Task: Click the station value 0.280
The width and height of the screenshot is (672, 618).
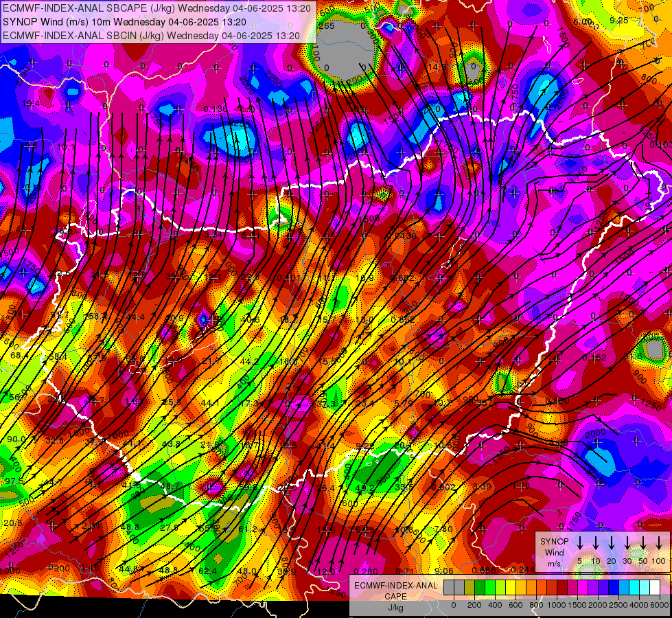Action: pos(367,571)
